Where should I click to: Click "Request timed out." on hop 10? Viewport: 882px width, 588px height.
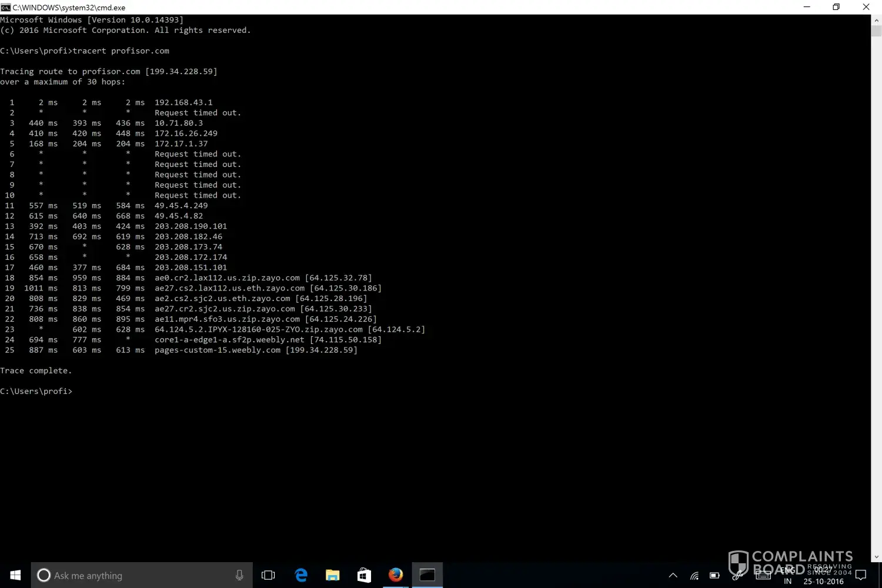point(198,195)
